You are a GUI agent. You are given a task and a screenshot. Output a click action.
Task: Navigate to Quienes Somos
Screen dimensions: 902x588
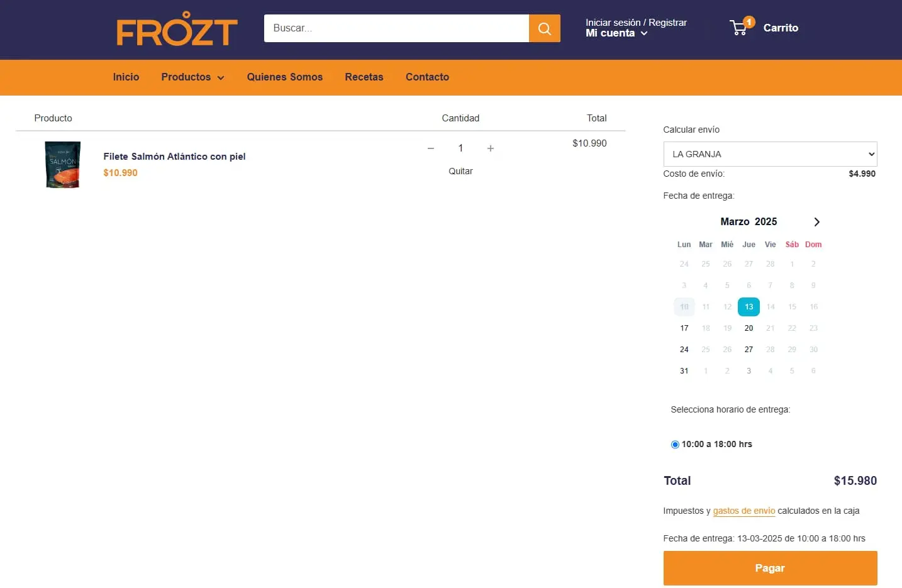284,77
